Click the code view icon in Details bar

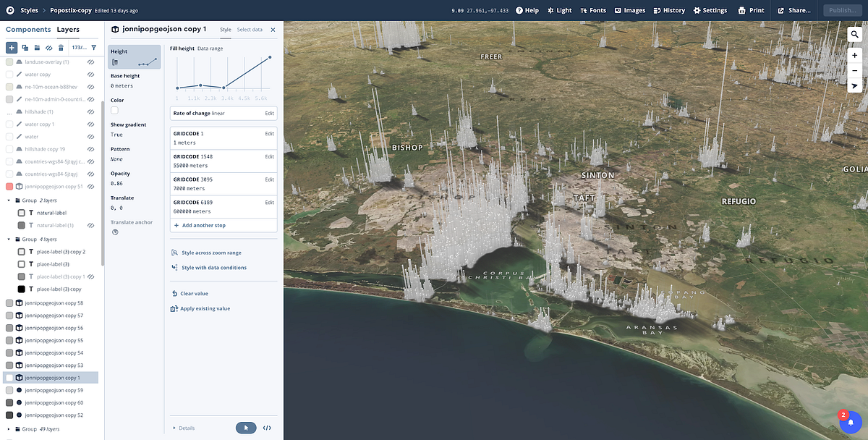[x=267, y=428]
